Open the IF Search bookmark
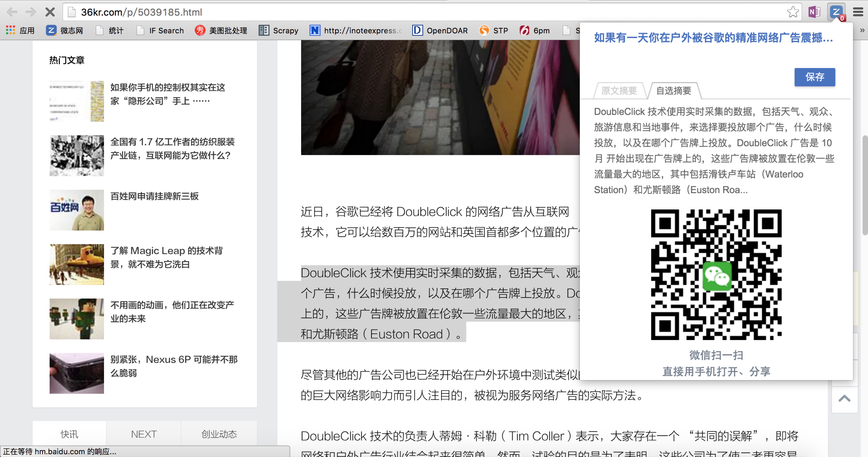868x457 pixels. click(x=160, y=31)
